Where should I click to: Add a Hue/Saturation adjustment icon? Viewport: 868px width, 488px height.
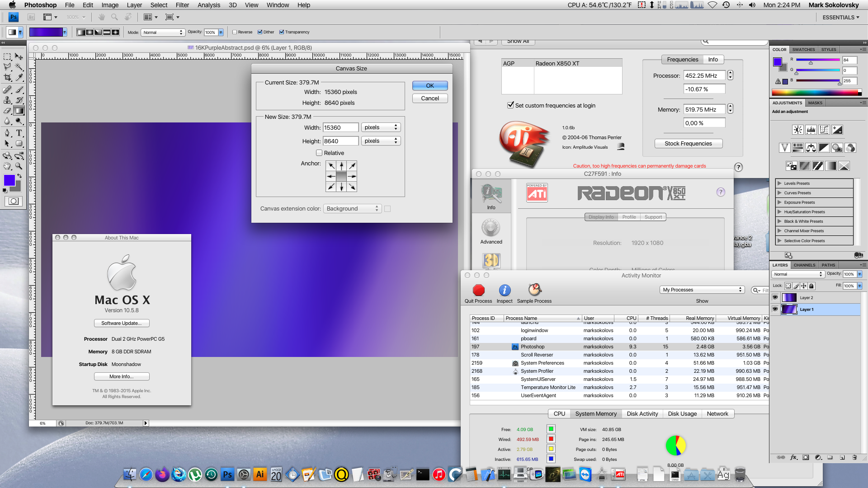point(798,148)
